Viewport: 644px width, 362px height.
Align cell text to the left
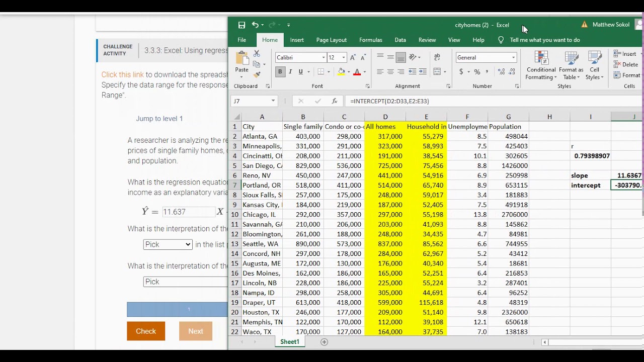tap(380, 72)
